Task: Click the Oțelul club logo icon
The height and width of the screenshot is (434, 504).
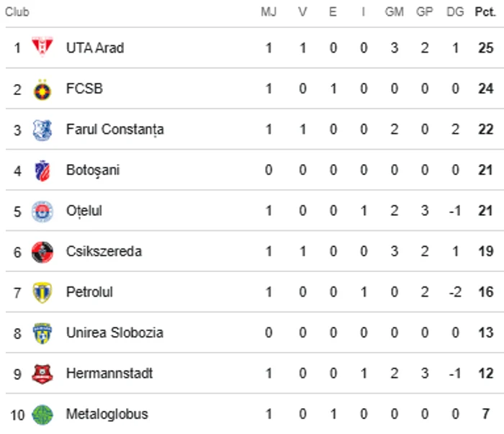Action: point(42,212)
